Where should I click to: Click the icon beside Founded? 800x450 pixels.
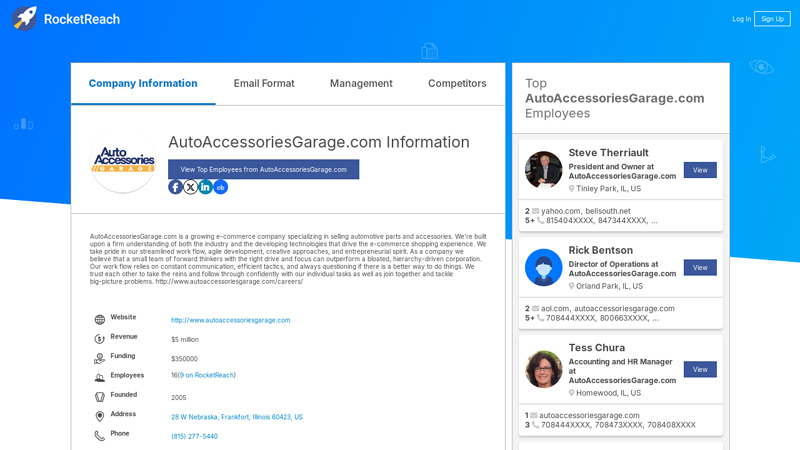click(x=99, y=397)
